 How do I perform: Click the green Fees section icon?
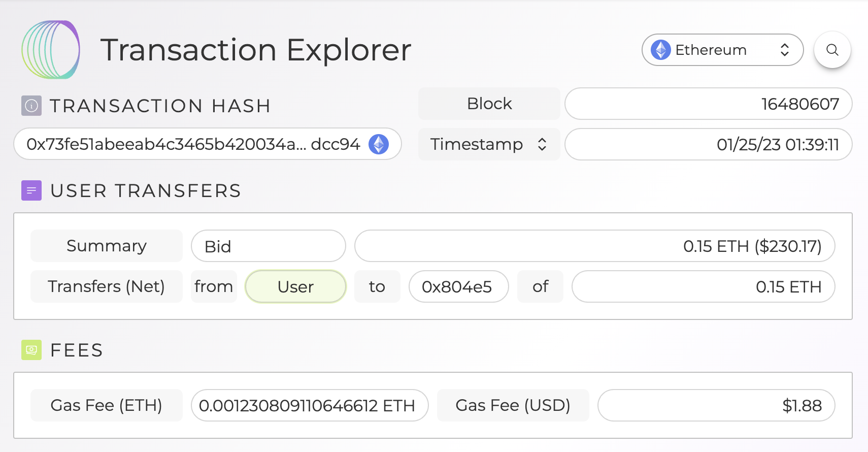(31, 350)
